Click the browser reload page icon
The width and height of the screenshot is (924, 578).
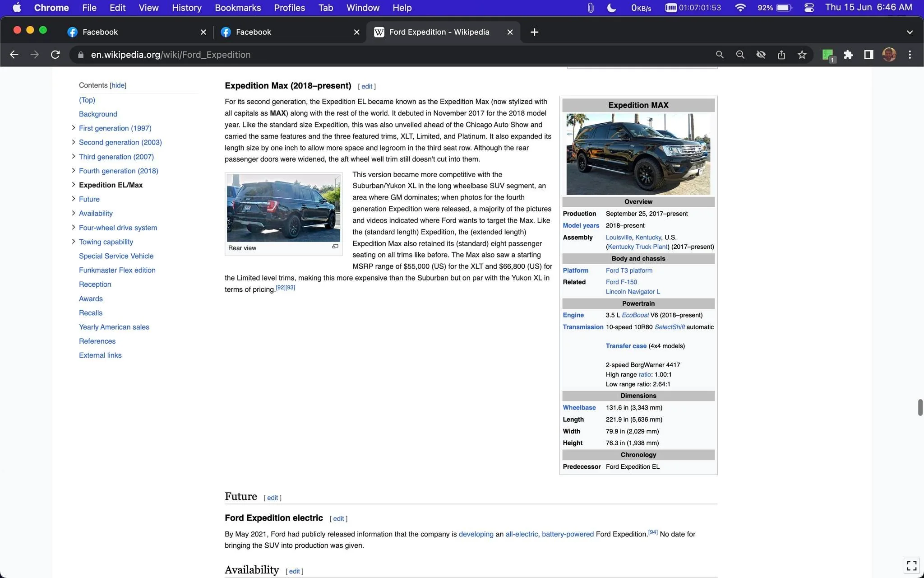(55, 55)
